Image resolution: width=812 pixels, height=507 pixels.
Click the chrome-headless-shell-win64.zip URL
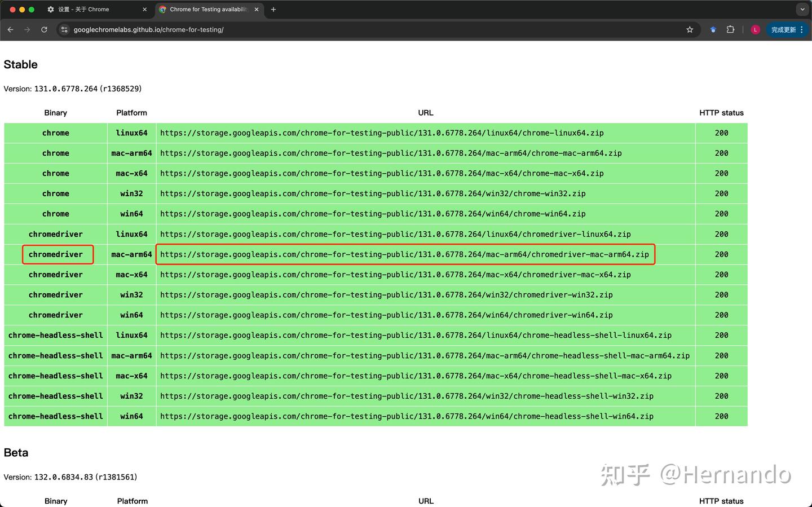click(x=407, y=417)
